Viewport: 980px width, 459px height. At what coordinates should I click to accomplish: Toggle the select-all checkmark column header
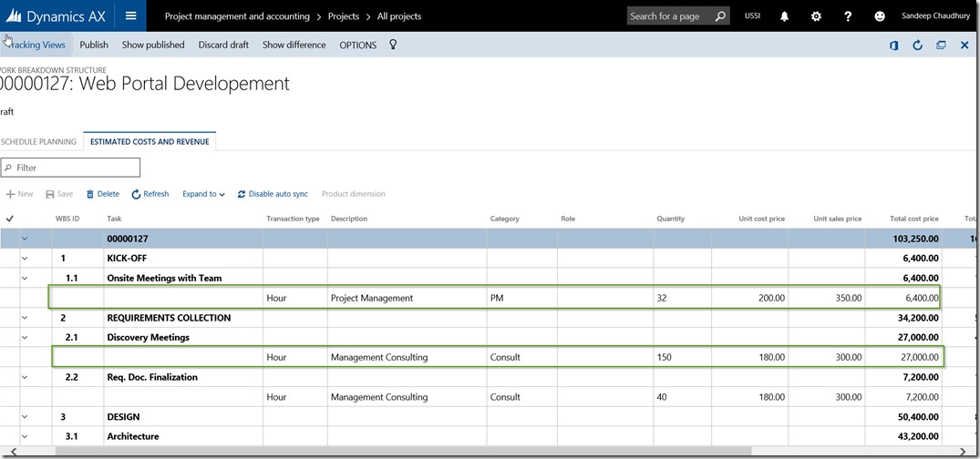(10, 219)
